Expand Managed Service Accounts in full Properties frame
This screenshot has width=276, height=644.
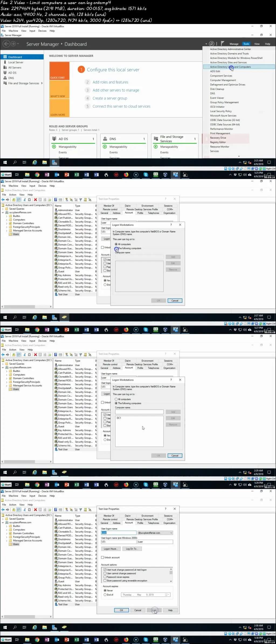pyautogui.click(x=6, y=540)
